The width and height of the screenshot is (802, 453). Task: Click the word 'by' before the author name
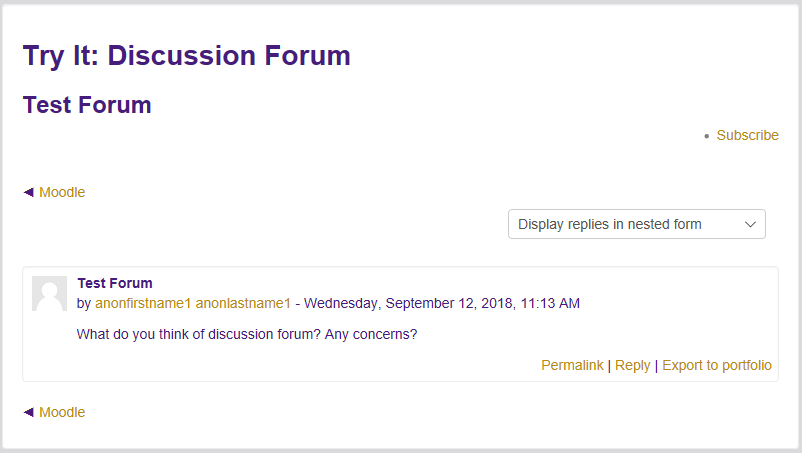[84, 303]
